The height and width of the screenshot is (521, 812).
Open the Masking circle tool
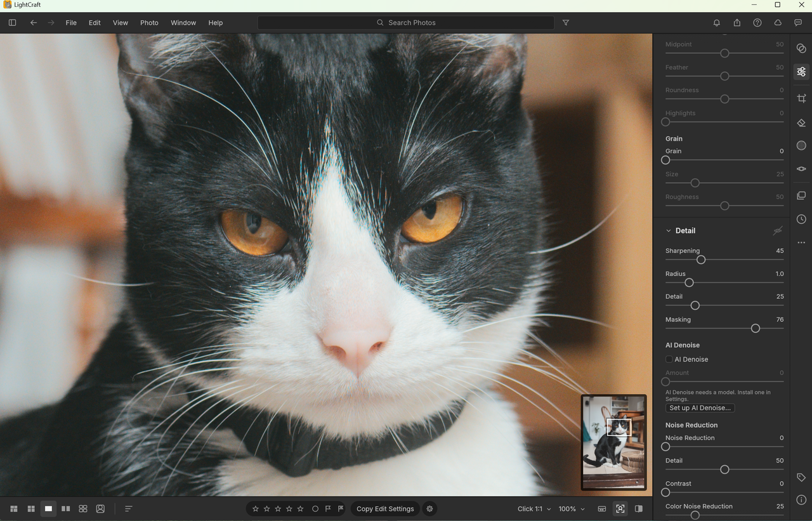pyautogui.click(x=801, y=145)
